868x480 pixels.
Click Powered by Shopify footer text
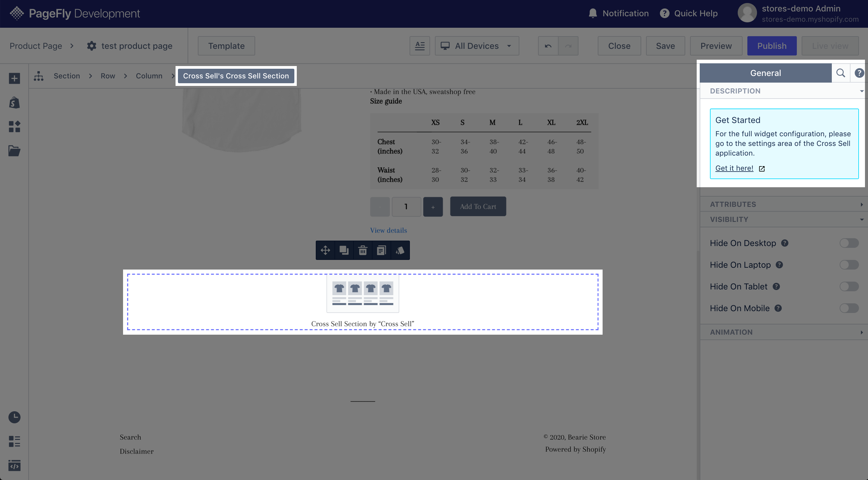tap(575, 449)
